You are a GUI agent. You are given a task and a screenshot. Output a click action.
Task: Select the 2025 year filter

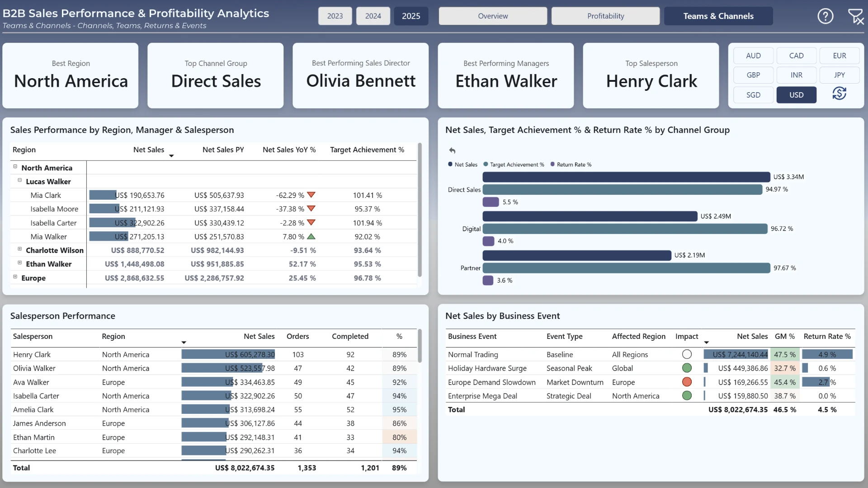click(x=411, y=16)
